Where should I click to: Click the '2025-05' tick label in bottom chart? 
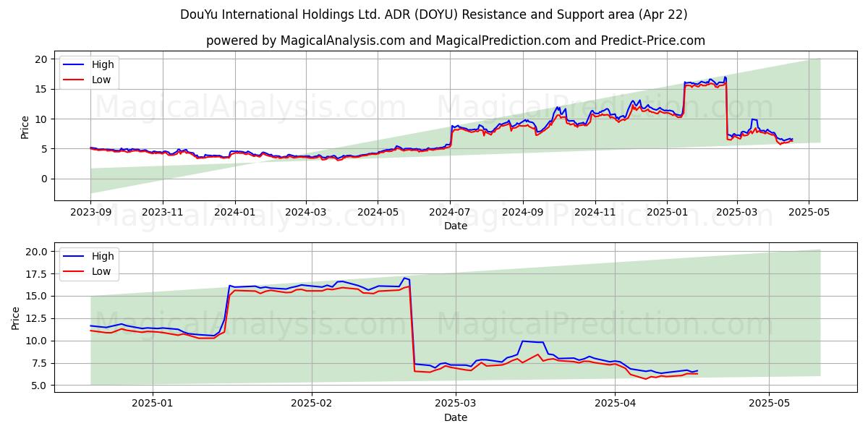pyautogui.click(x=769, y=404)
